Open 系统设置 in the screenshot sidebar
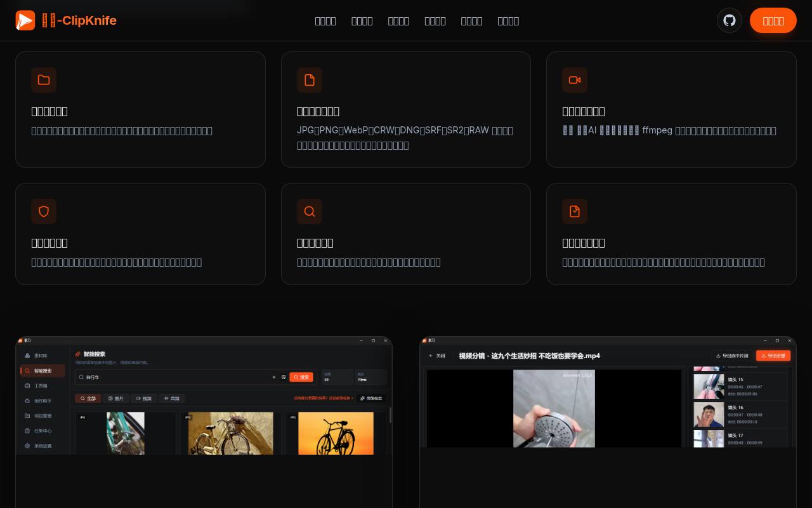The width and height of the screenshot is (812, 508). click(42, 446)
